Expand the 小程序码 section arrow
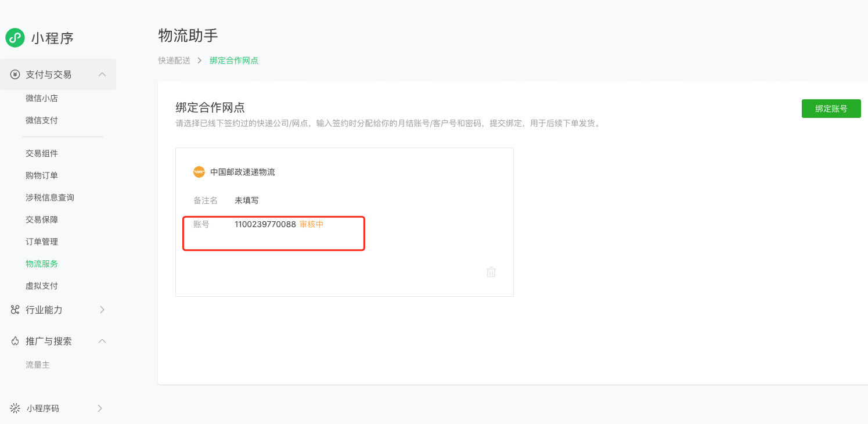 [x=100, y=408]
